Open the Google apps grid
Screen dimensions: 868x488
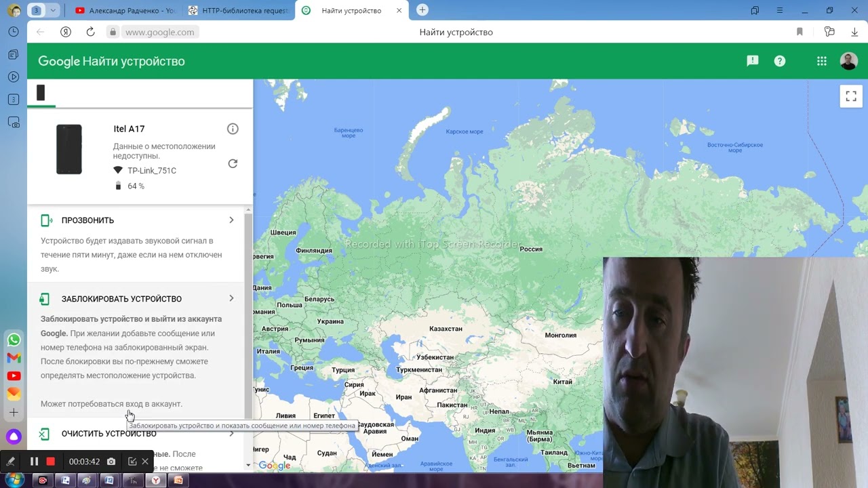[821, 61]
